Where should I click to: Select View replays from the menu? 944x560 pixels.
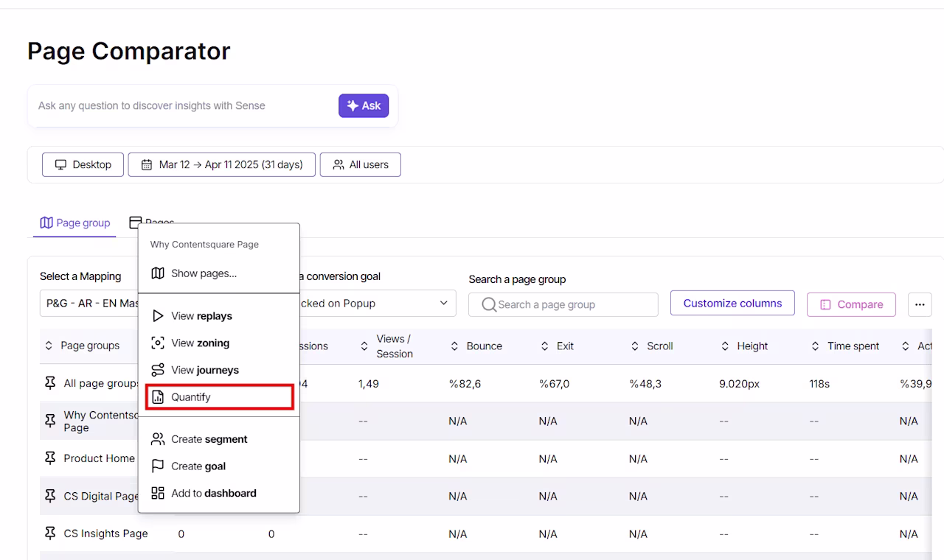(x=219, y=316)
